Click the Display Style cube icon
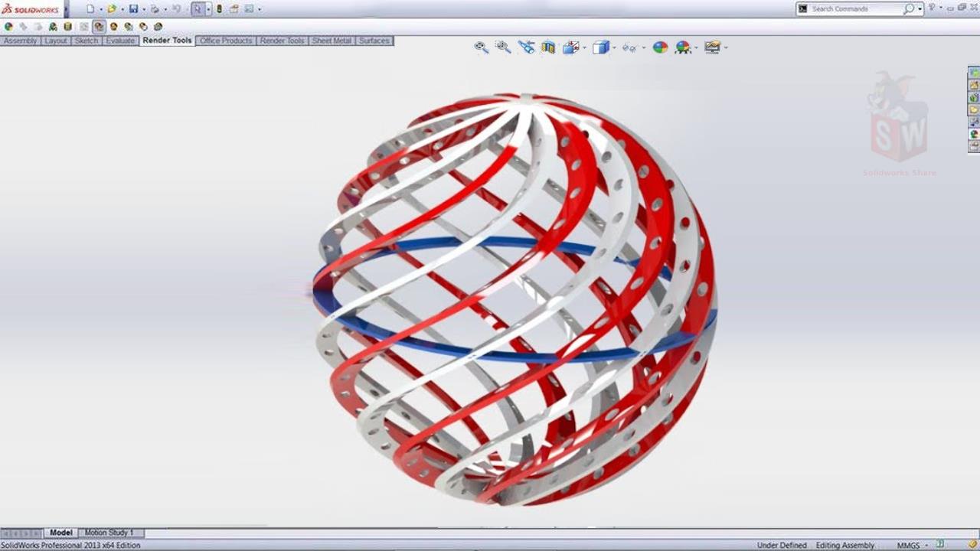The image size is (980, 551). click(x=601, y=47)
